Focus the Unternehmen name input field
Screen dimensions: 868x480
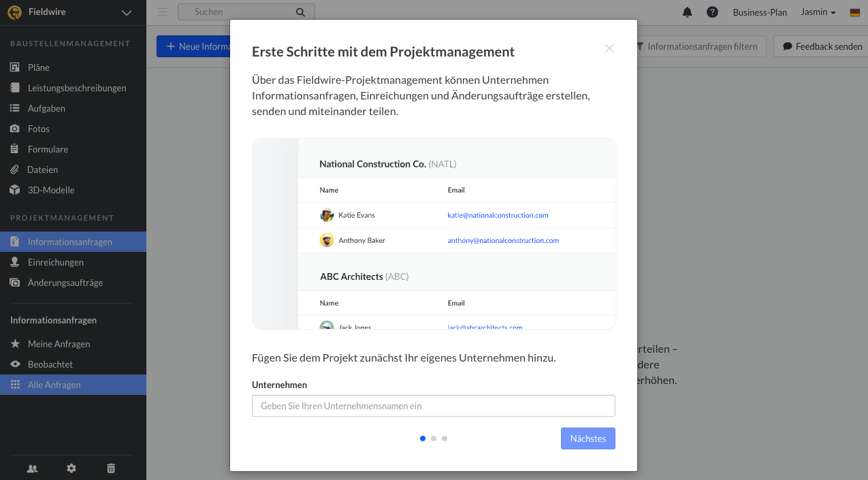click(434, 406)
